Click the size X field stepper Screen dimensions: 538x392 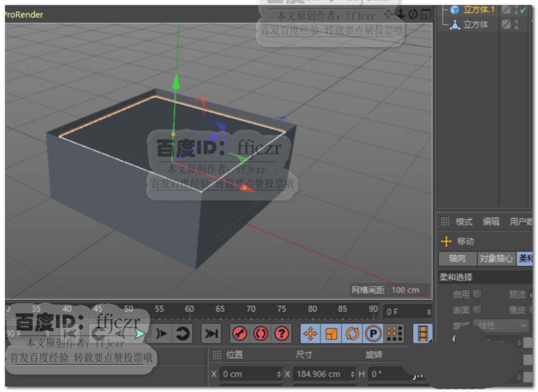point(352,374)
